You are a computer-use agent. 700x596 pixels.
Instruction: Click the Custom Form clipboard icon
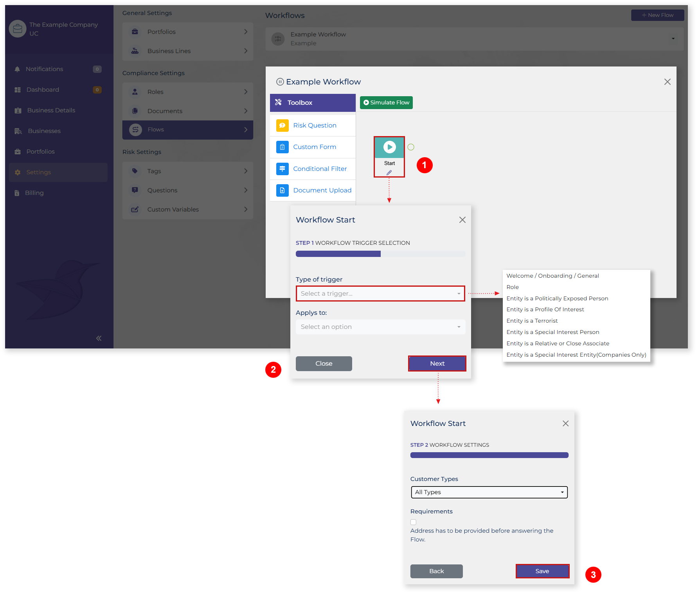(283, 147)
